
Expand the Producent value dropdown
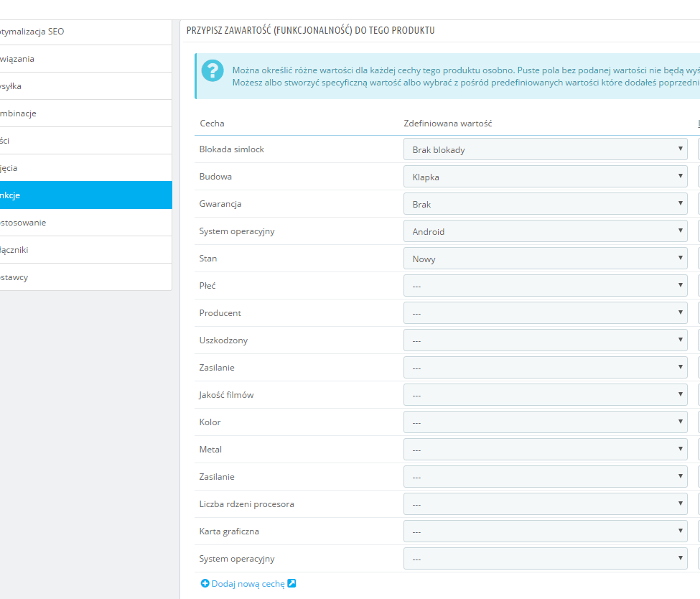coord(546,313)
